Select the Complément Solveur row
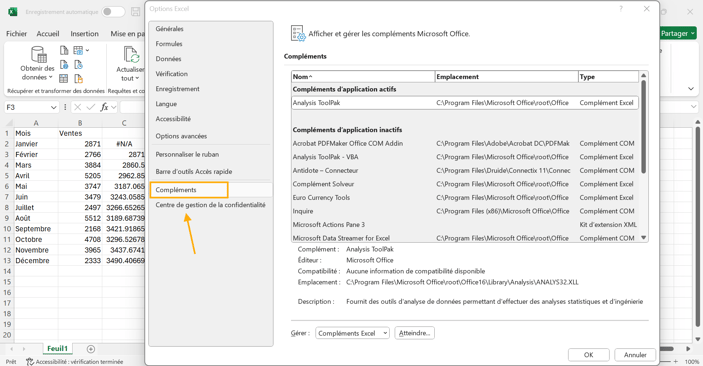This screenshot has height=366, width=703. pos(465,184)
